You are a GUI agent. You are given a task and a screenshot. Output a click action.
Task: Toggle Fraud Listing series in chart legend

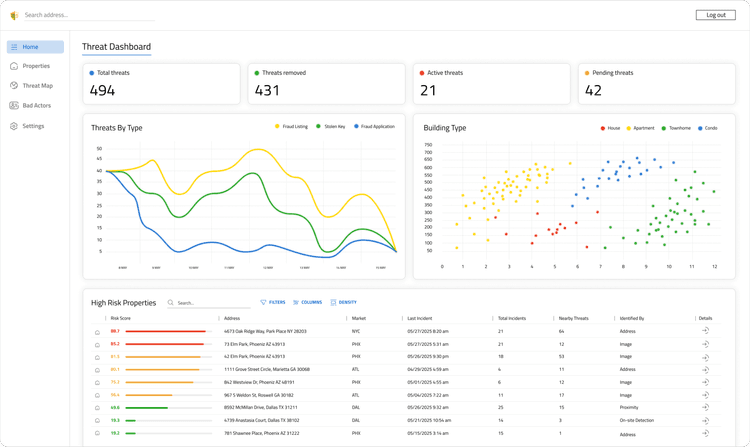(291, 127)
